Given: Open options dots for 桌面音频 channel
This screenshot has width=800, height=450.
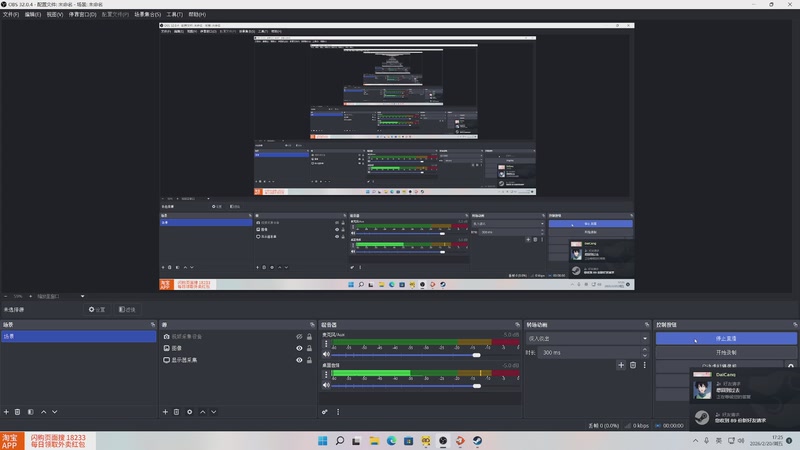Looking at the screenshot, I should 326,374.
